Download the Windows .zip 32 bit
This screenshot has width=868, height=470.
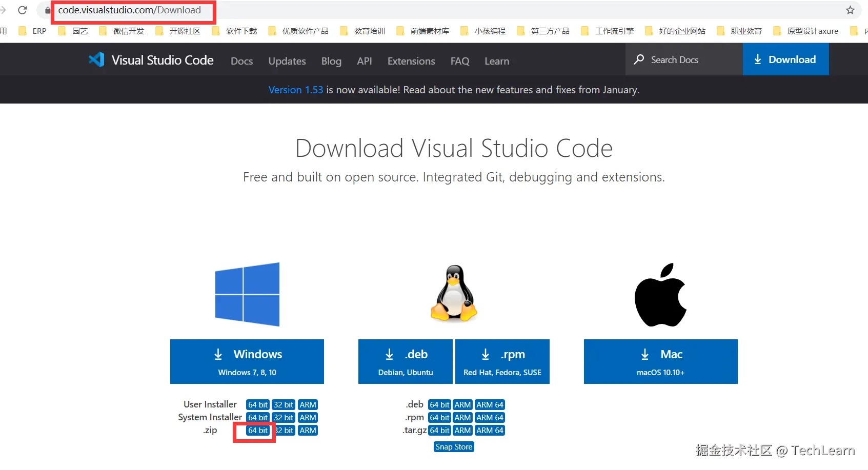284,431
